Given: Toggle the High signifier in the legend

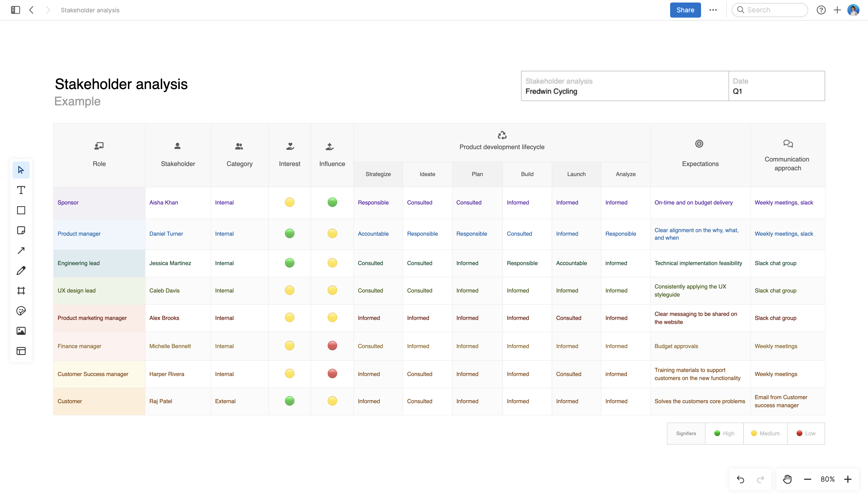Looking at the screenshot, I should click(724, 433).
